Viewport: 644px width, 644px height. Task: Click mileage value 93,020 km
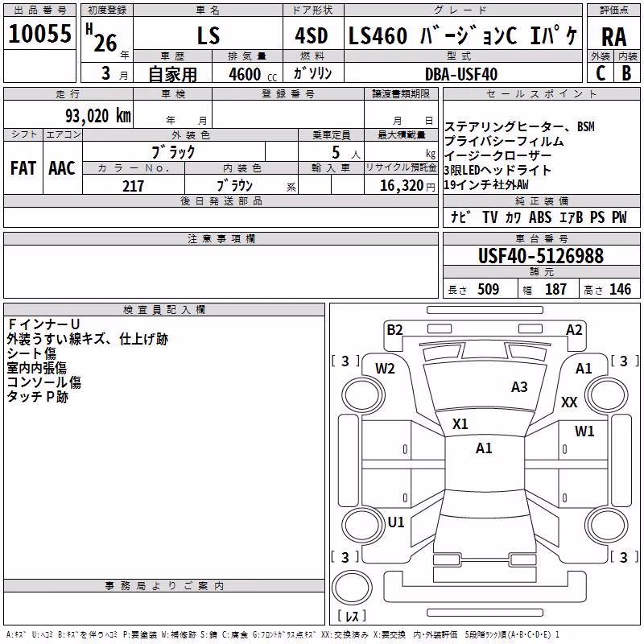coord(97,116)
